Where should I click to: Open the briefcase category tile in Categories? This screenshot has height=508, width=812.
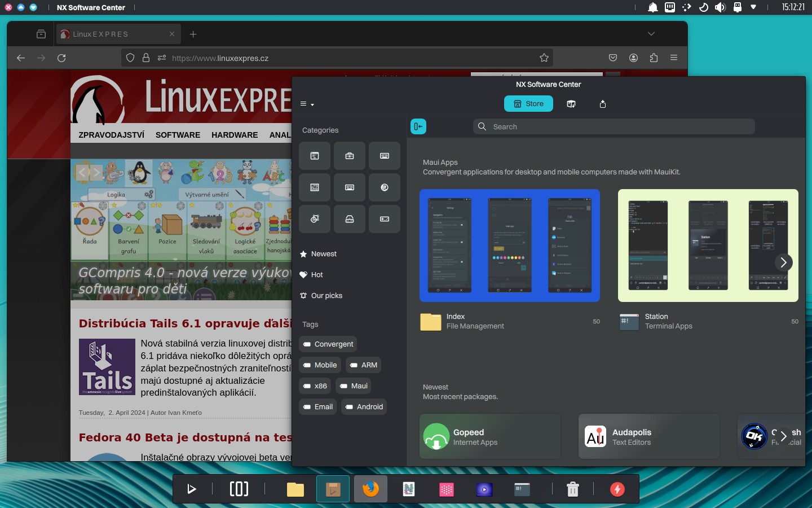point(350,156)
